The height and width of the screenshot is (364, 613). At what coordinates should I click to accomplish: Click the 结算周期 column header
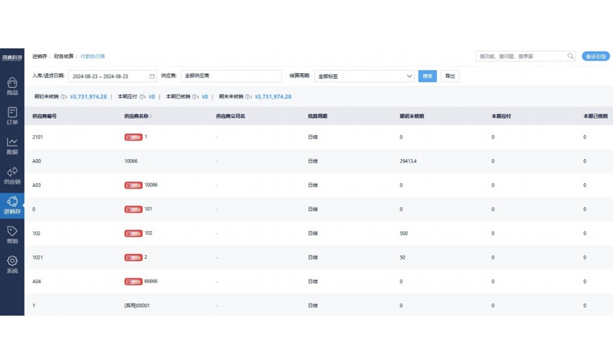[318, 116]
